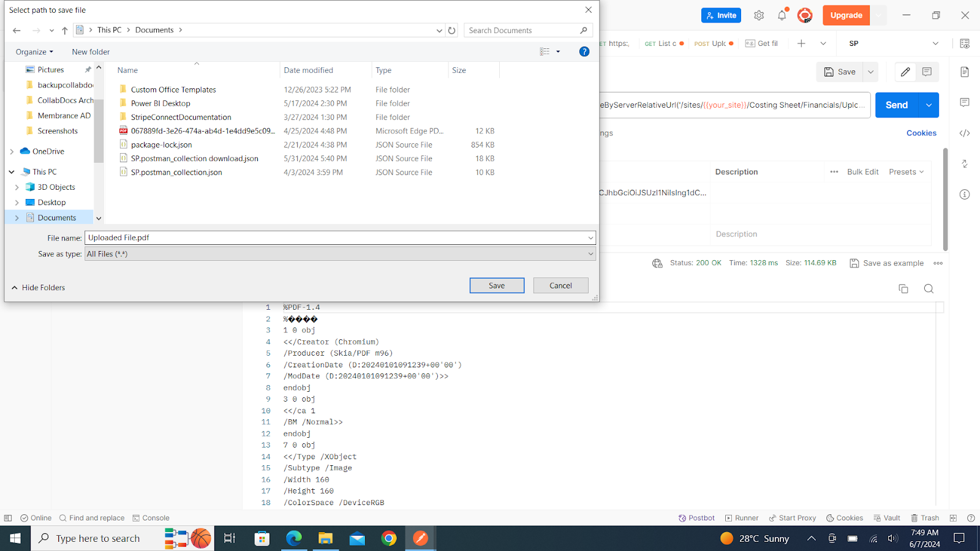The height and width of the screenshot is (551, 980).
Task: Open the Presets dropdown
Action: pos(907,172)
